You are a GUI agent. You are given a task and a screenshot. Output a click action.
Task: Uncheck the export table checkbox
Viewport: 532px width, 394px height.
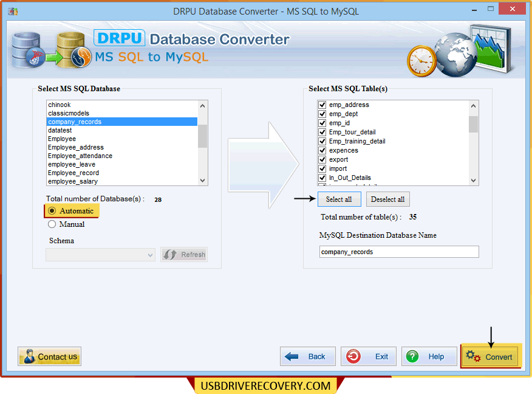coord(322,160)
